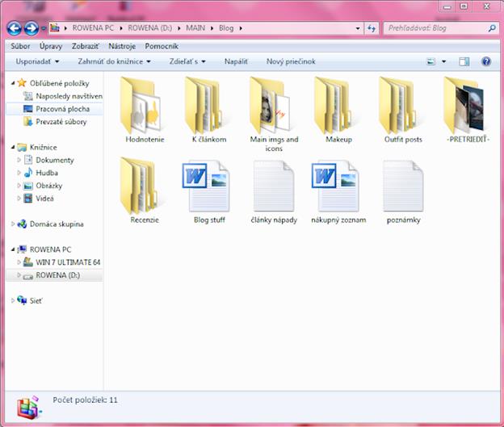
Task: Click the blue Help icon
Action: click(486, 61)
